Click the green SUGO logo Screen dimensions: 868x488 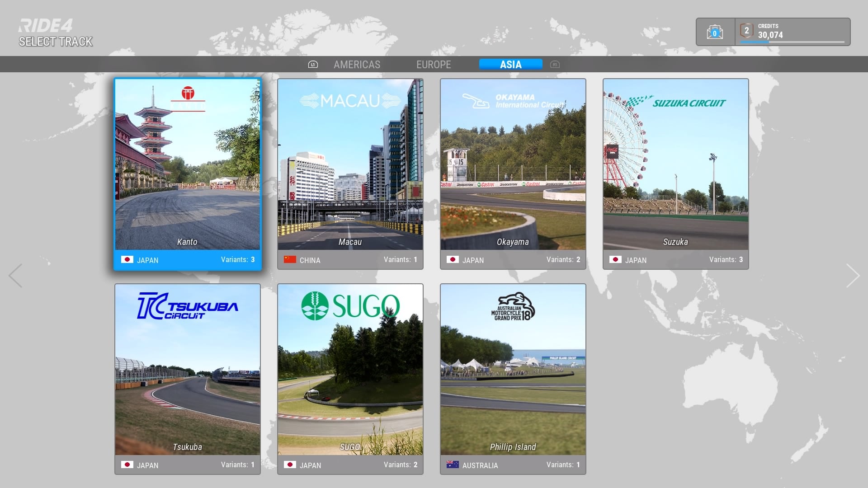click(350, 306)
